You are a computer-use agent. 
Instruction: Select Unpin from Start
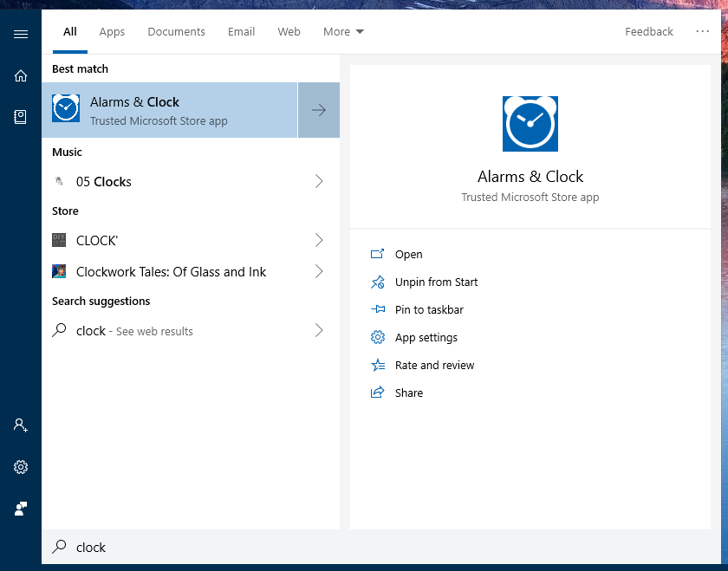click(437, 282)
